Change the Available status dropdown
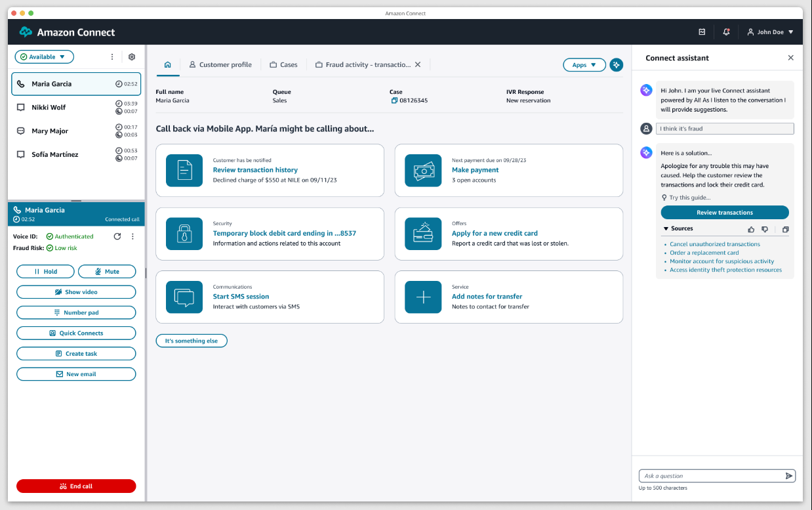812x510 pixels. [44, 57]
